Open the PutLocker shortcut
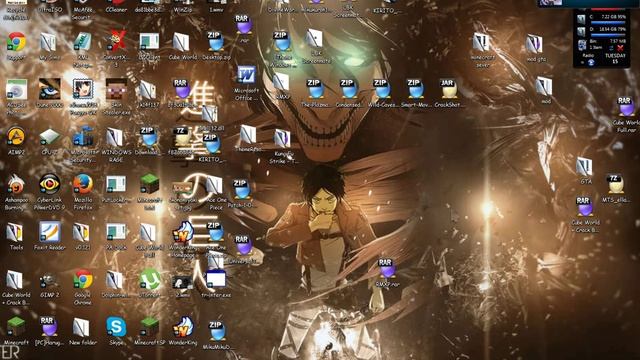The width and height of the screenshot is (640, 360). [x=116, y=184]
